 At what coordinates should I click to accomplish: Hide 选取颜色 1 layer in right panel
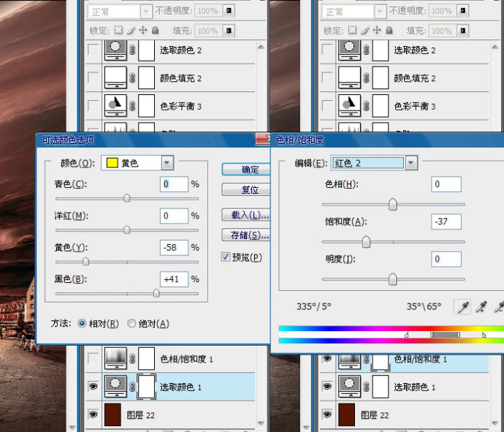(x=327, y=386)
